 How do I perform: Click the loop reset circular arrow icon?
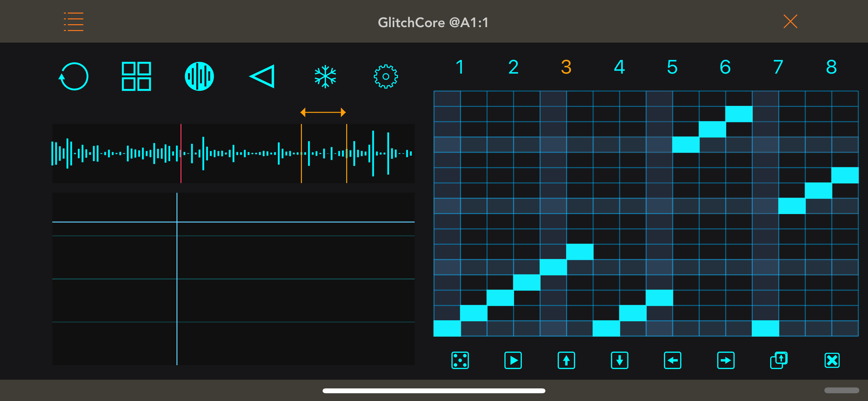click(73, 77)
